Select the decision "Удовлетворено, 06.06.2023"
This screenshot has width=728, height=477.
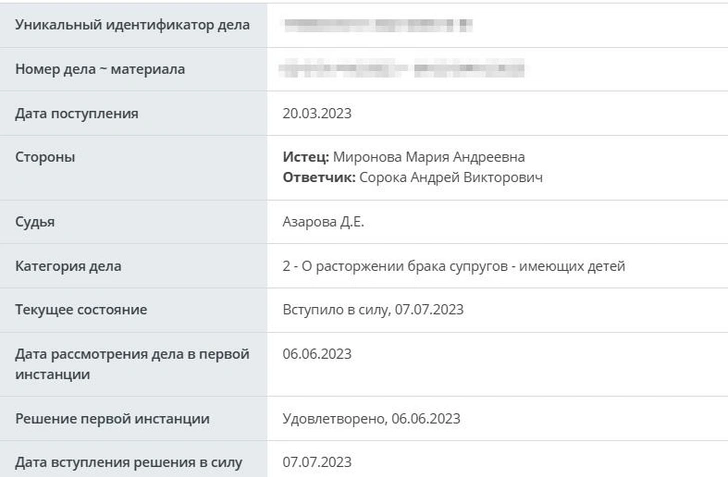(x=372, y=419)
